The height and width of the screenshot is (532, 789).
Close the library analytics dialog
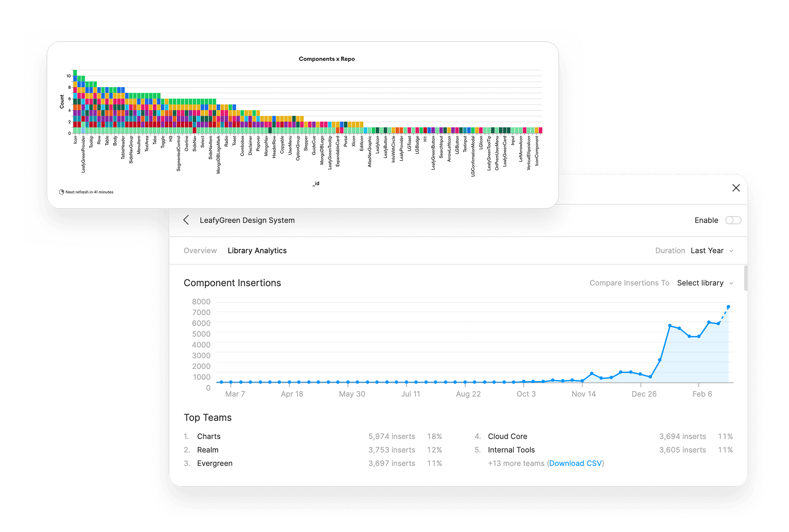coord(736,188)
